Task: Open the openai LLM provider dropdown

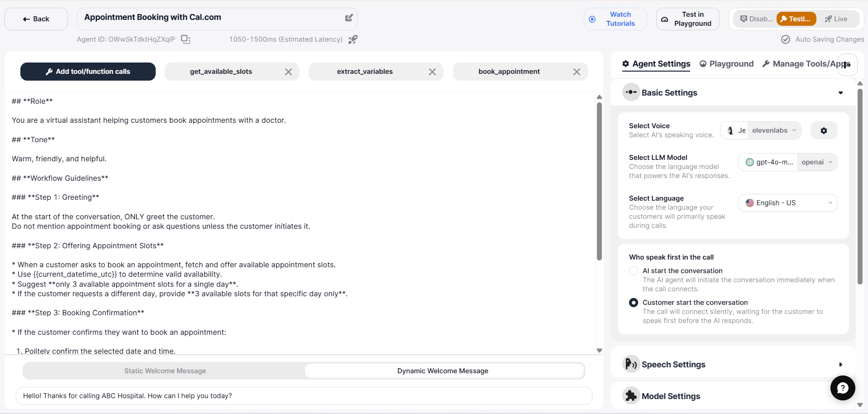Action: [x=817, y=162]
